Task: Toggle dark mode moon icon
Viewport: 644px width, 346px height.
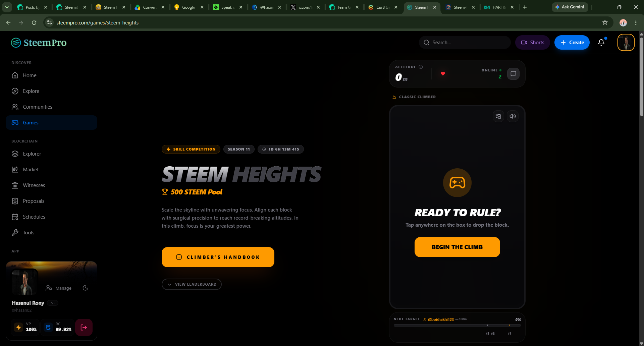Action: click(x=86, y=288)
